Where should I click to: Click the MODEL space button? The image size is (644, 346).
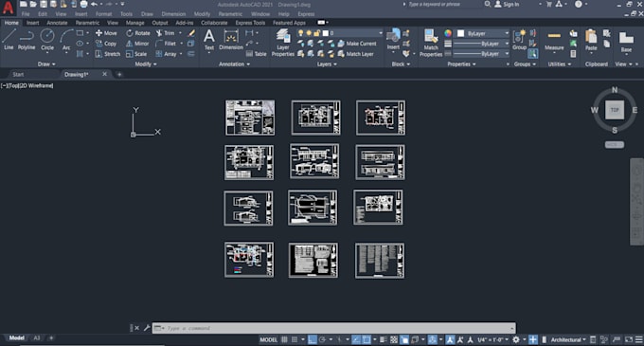(268, 339)
